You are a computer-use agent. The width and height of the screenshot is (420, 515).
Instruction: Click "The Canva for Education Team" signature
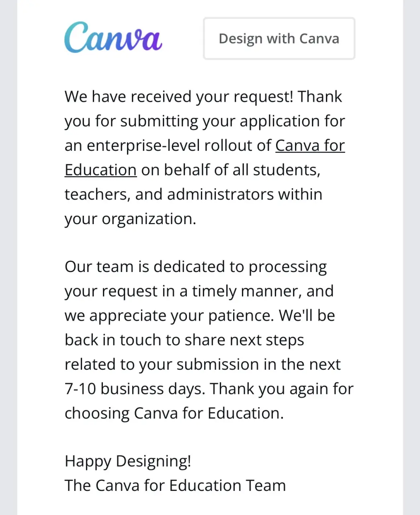pyautogui.click(x=175, y=485)
